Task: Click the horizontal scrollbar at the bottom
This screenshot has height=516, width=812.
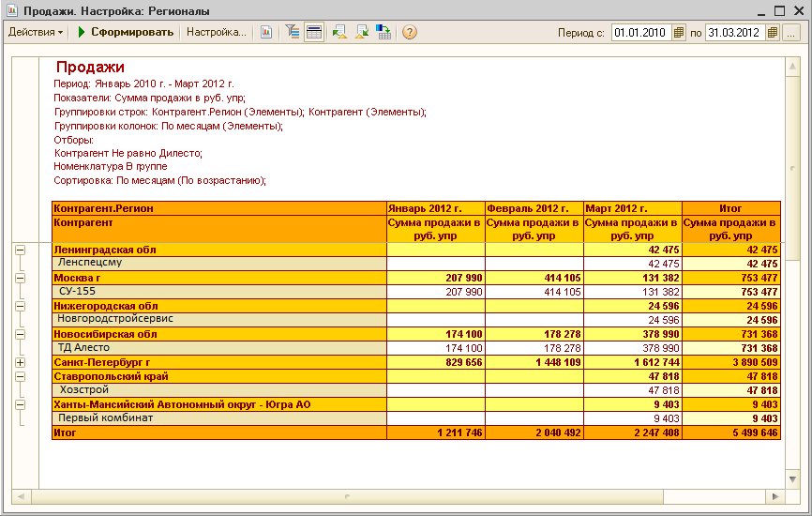Action: pyautogui.click(x=347, y=496)
